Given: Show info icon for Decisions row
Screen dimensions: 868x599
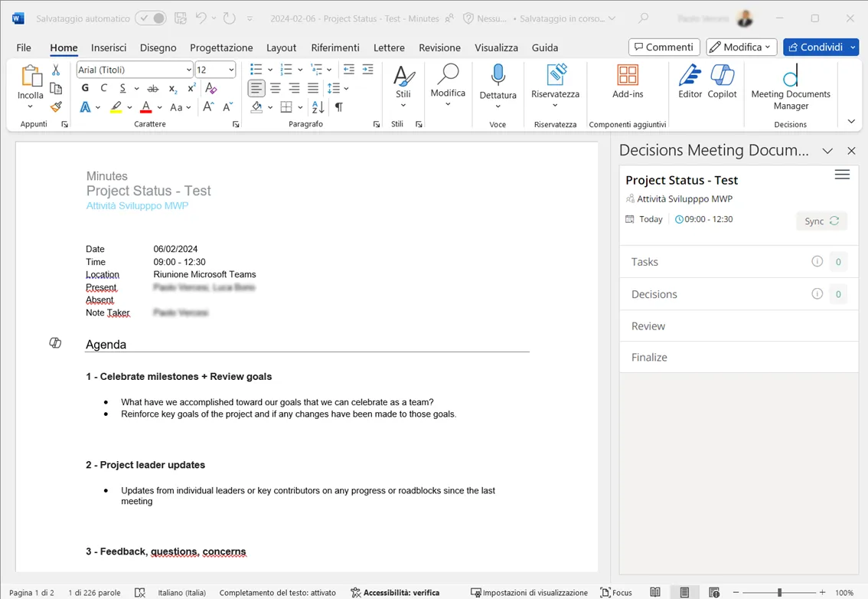Looking at the screenshot, I should pos(817,293).
